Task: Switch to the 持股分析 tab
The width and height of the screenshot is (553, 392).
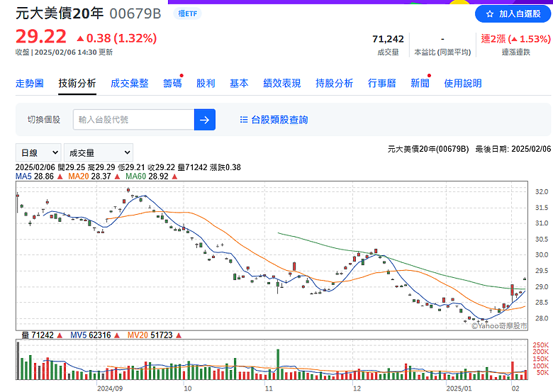Action: [335, 83]
